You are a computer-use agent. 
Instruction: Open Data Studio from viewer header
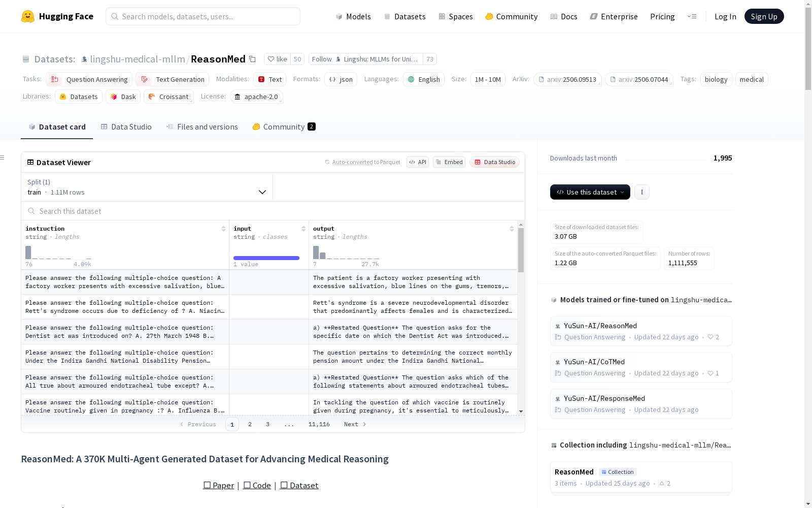(495, 162)
